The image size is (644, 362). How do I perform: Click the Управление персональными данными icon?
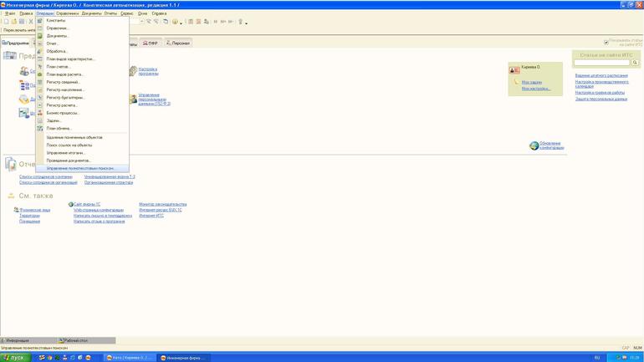(x=133, y=99)
